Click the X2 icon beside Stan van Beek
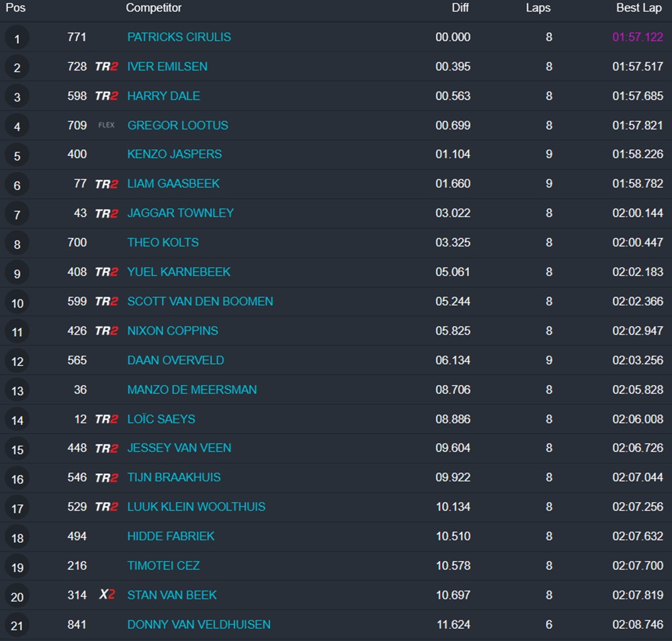 (x=107, y=595)
